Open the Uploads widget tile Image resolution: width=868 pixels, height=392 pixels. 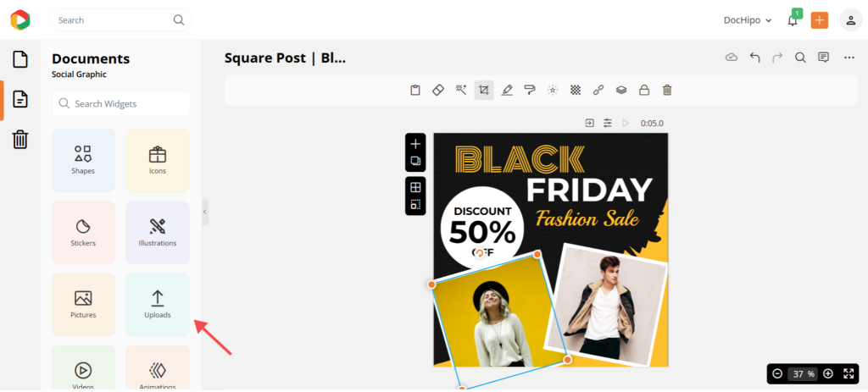click(158, 304)
